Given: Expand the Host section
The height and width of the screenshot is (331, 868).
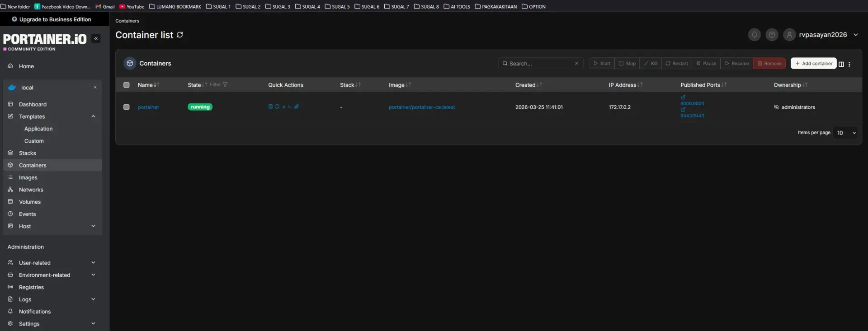Looking at the screenshot, I should (x=93, y=226).
